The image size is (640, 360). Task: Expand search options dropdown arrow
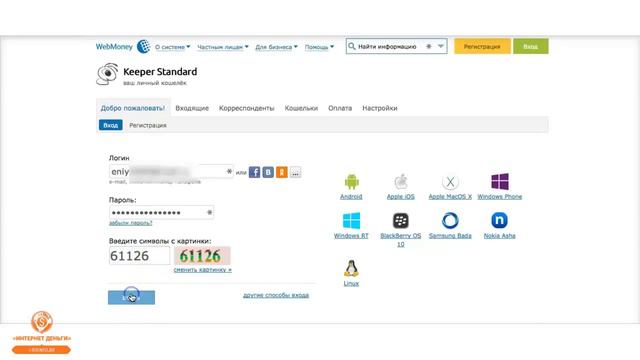(x=441, y=47)
